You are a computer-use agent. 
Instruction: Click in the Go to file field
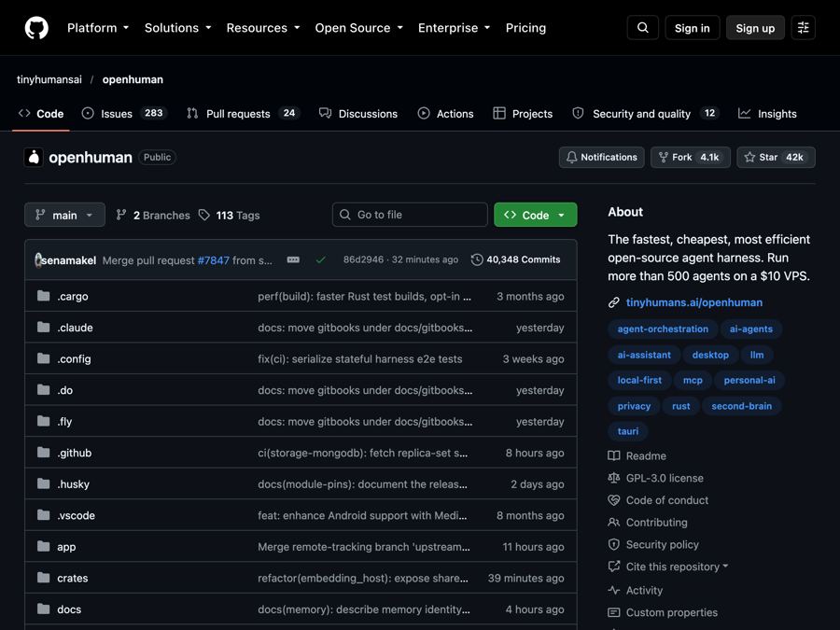coord(410,215)
